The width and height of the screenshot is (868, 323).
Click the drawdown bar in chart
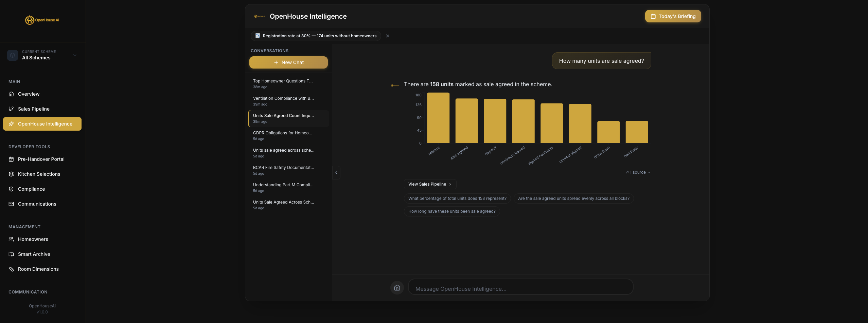pyautogui.click(x=608, y=132)
